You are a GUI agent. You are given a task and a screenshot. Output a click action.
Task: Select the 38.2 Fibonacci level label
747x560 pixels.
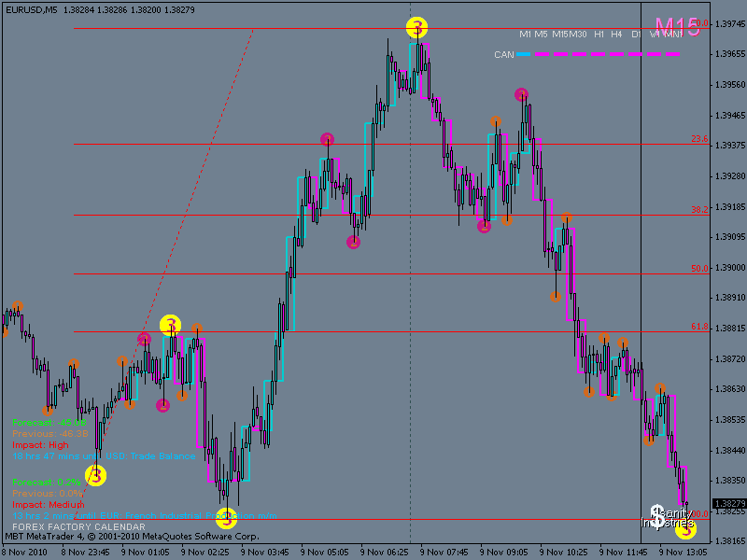tap(699, 209)
